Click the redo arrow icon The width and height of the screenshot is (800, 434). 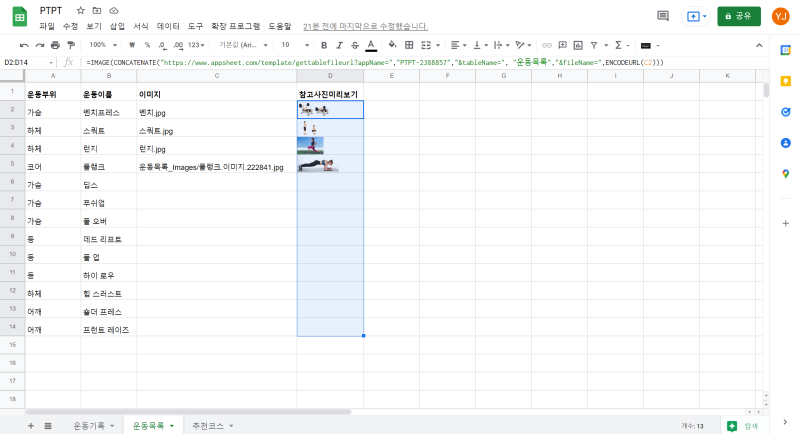(x=40, y=45)
